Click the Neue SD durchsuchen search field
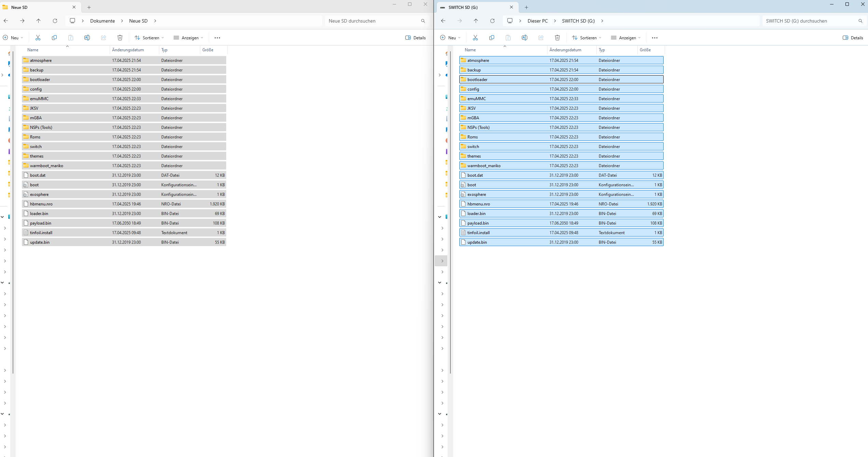The height and width of the screenshot is (457, 868). (x=372, y=21)
